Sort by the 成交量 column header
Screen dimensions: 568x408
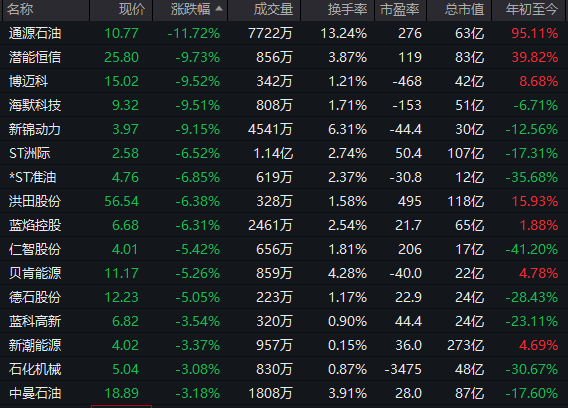273,9
